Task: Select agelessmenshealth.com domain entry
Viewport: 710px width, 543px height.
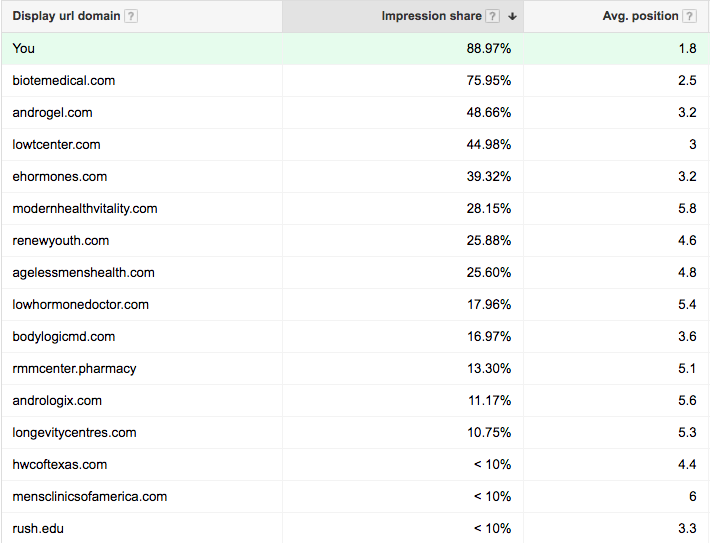Action: pyautogui.click(x=83, y=273)
